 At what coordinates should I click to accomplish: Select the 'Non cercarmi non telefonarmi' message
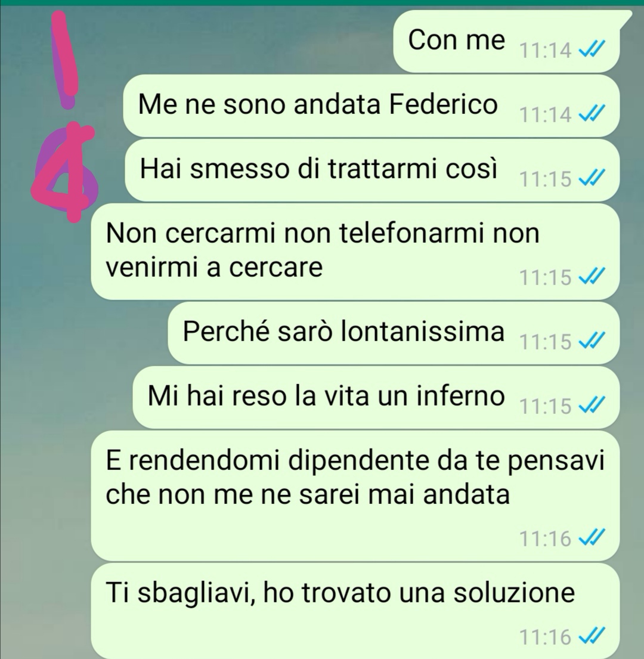[355, 251]
